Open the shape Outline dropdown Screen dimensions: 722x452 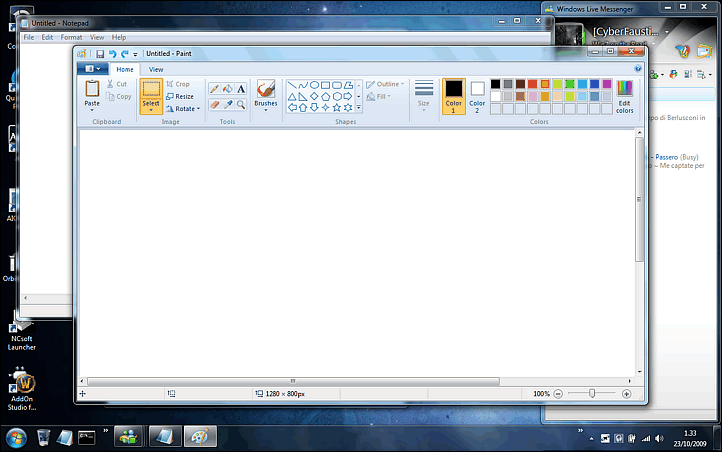385,84
